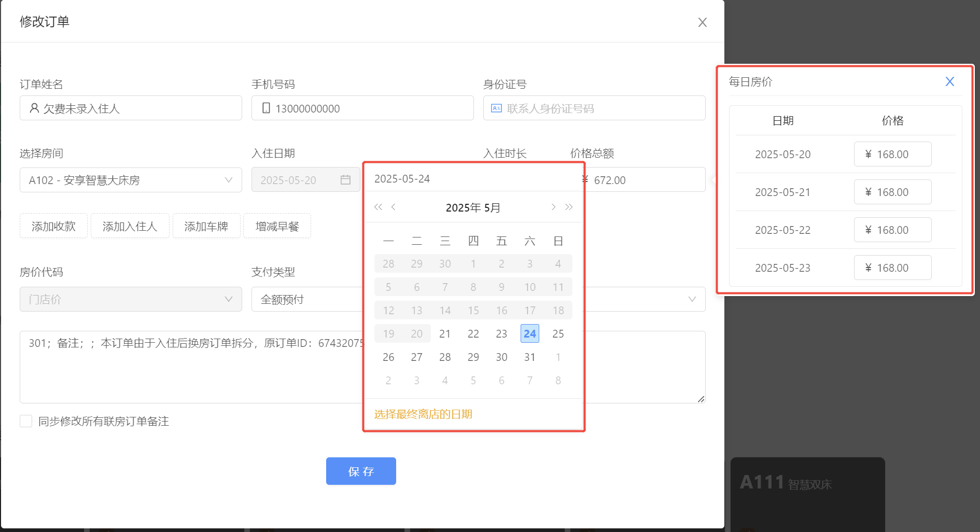The image size is (980, 532).
Task: Click the date input showing 2025-05-24
Action: pyautogui.click(x=473, y=178)
